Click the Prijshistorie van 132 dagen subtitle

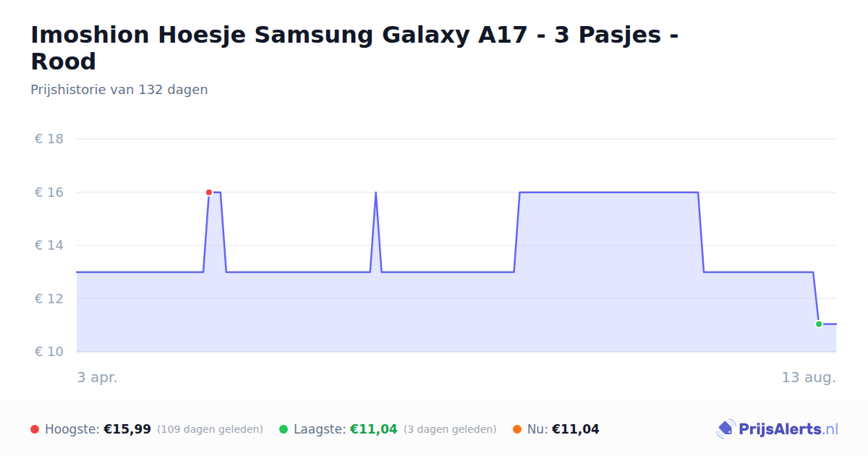(x=119, y=90)
